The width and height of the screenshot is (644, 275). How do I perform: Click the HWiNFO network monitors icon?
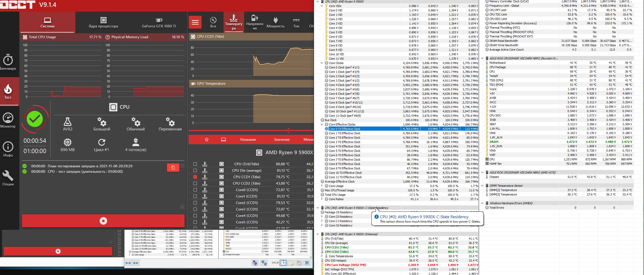click(264, 263)
